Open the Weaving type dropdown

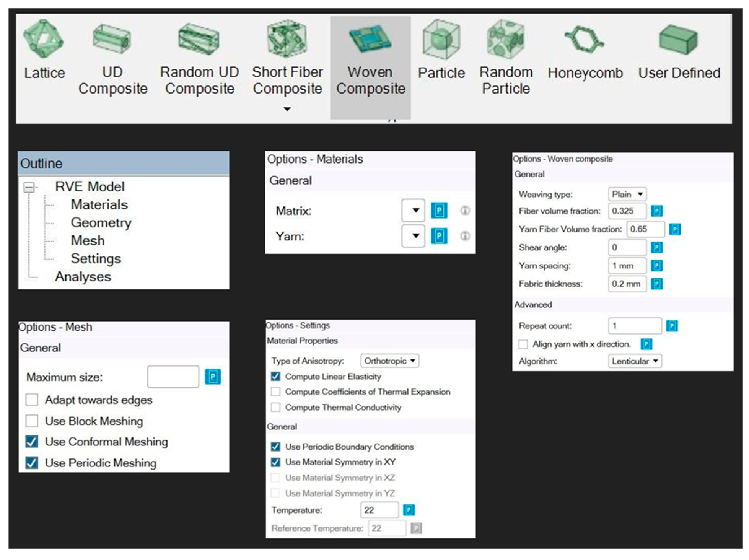pos(627,194)
